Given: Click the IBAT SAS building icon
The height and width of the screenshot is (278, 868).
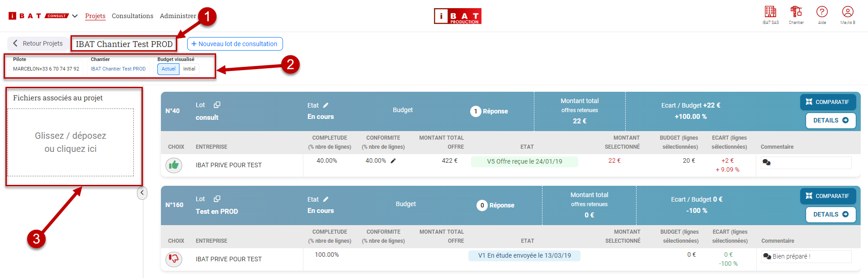Looking at the screenshot, I should [x=770, y=12].
